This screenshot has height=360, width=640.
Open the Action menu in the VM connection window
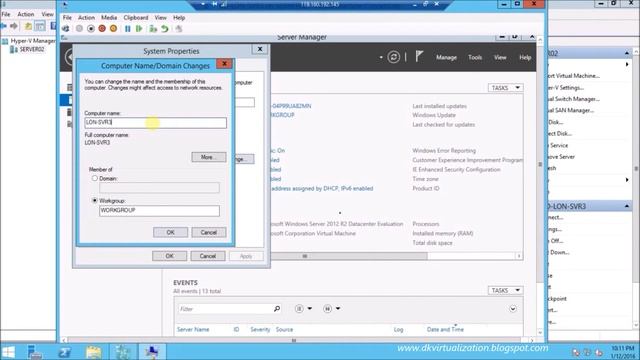tap(86, 18)
